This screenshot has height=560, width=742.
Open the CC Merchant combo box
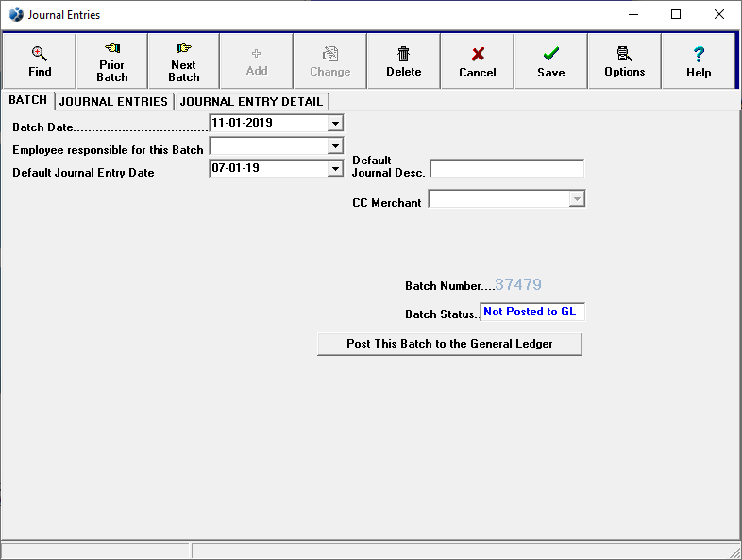[576, 199]
